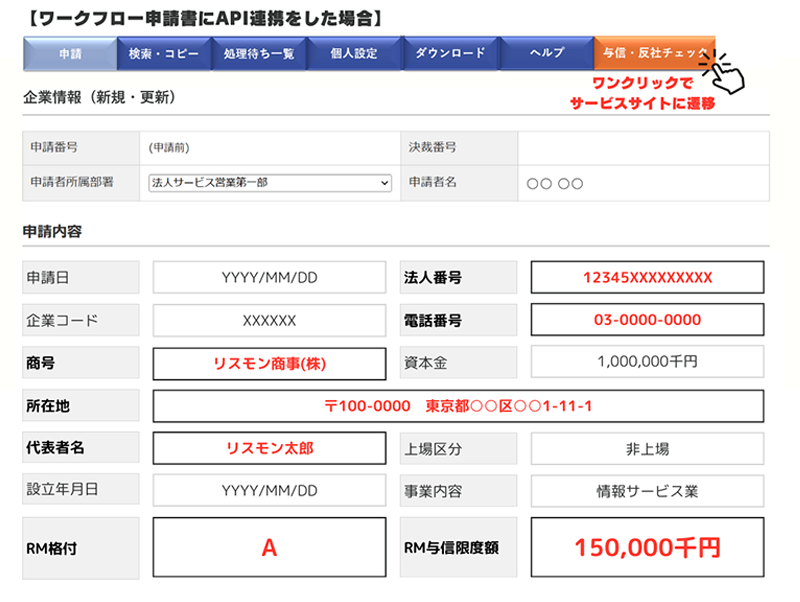800x602 pixels.
Task: Click the 所在地 address field
Action: click(x=458, y=406)
